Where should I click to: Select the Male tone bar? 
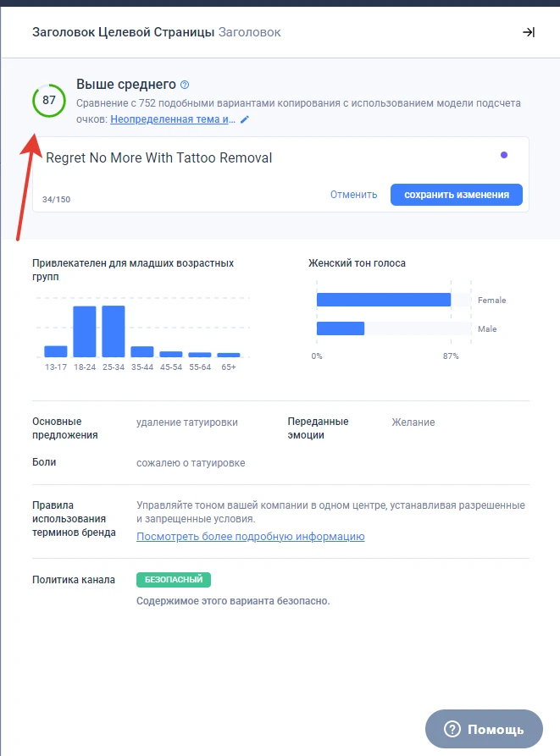341,328
